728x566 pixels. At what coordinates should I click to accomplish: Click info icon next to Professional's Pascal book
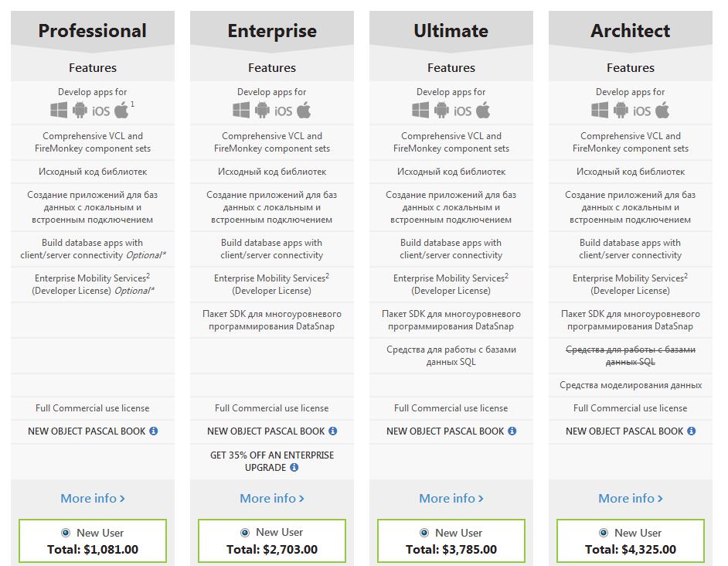coord(154,431)
